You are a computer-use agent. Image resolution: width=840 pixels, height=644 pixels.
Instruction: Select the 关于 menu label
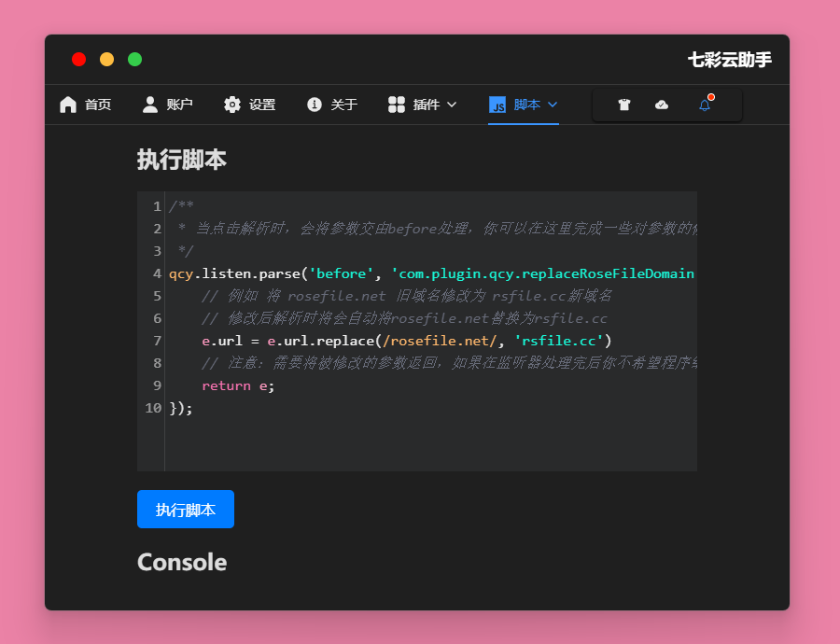point(344,105)
